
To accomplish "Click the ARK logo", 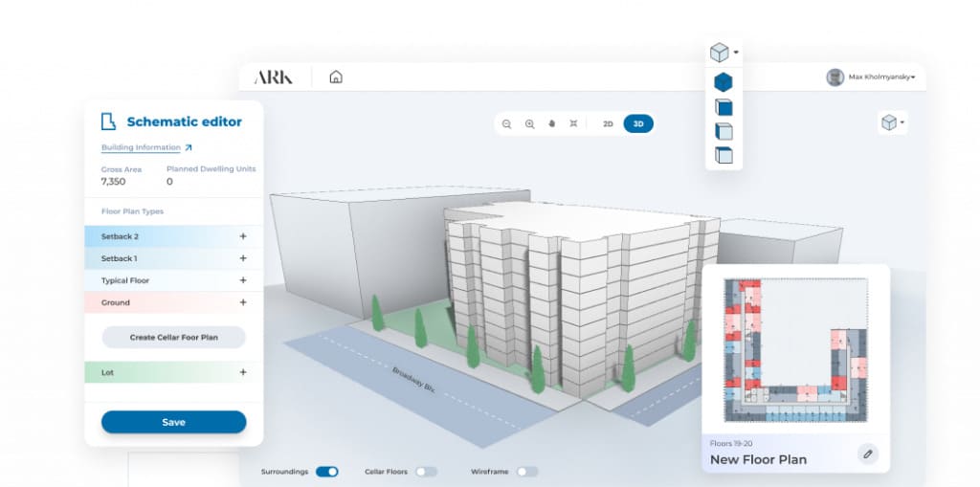I will click(x=273, y=77).
